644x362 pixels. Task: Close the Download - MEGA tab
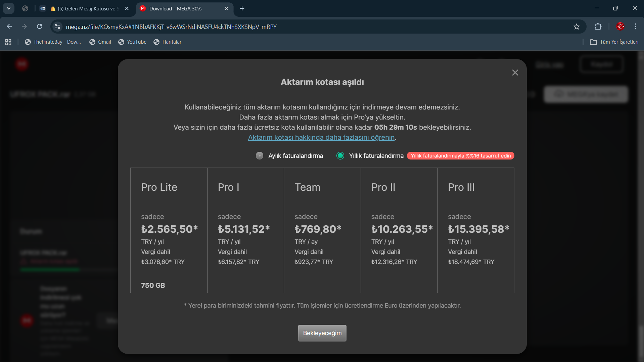(x=227, y=8)
